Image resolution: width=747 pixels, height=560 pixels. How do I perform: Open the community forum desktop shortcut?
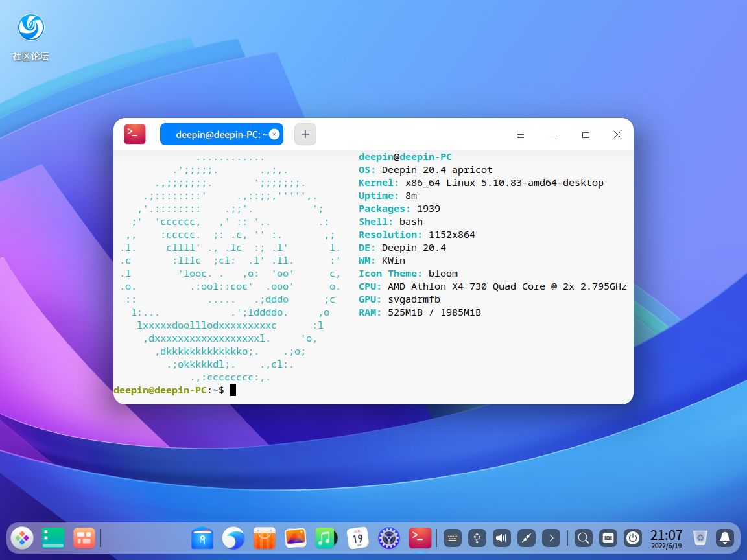tap(30, 37)
